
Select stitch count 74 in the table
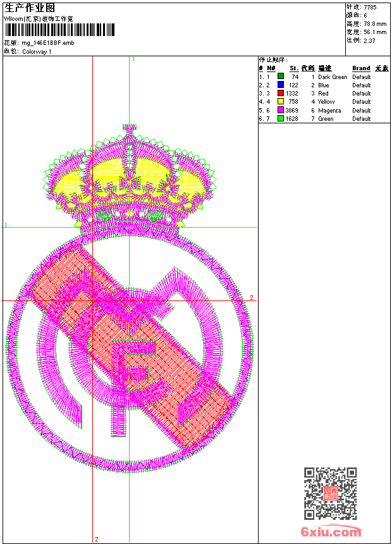point(295,77)
